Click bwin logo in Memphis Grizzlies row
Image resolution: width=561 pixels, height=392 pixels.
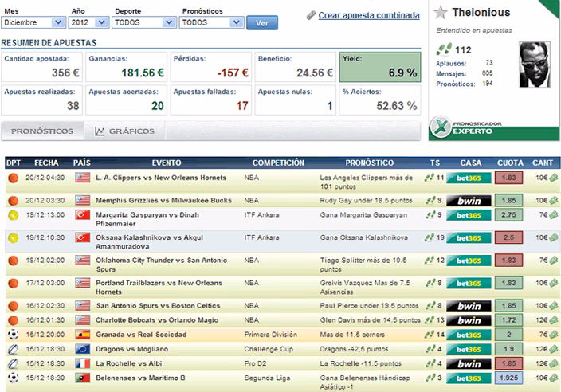click(469, 200)
